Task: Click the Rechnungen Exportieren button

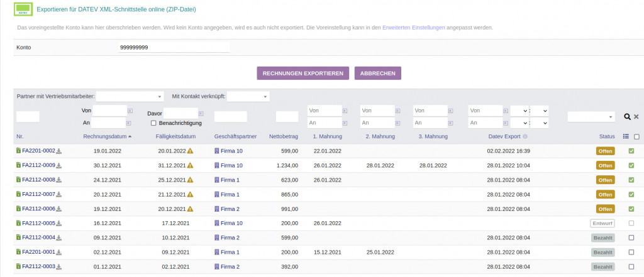Action: (x=303, y=73)
